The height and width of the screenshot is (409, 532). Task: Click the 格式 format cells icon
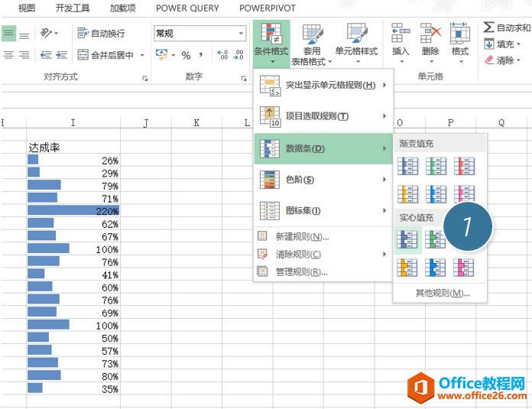[459, 34]
